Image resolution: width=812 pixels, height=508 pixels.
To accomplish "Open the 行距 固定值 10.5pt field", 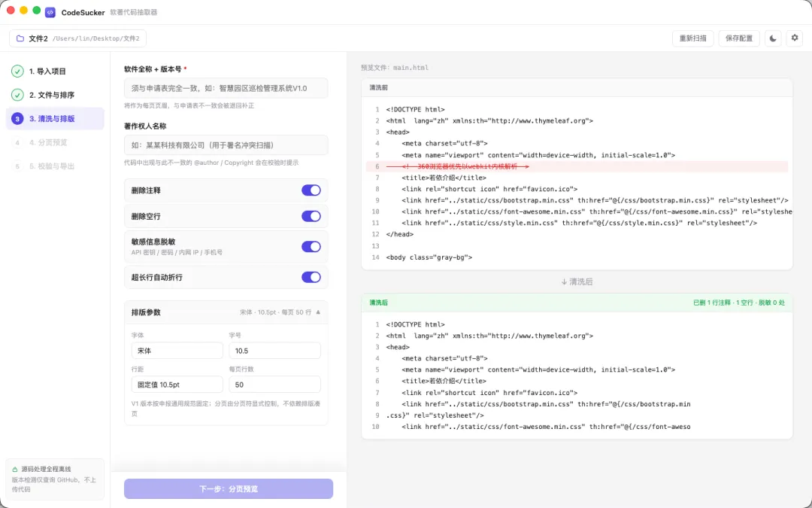I will [x=177, y=385].
